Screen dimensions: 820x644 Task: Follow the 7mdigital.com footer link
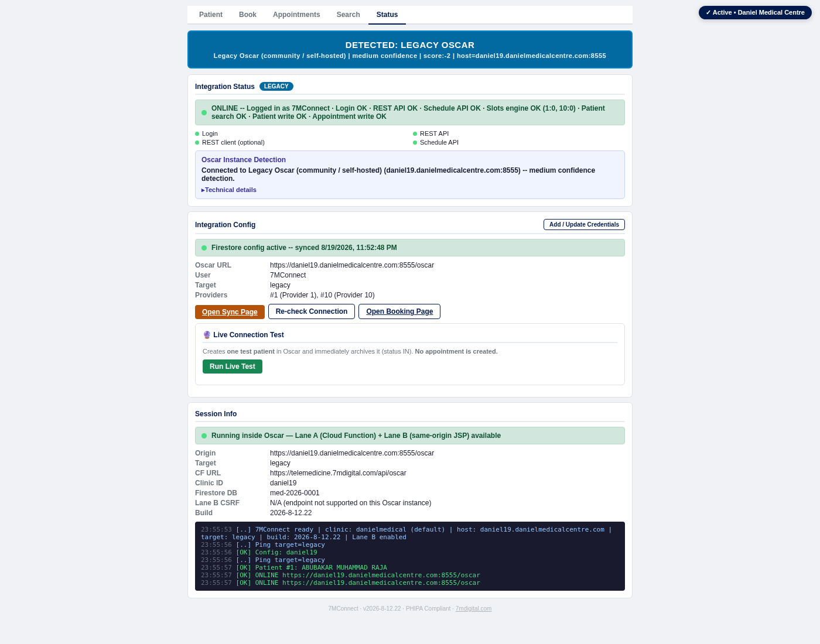coord(473,609)
